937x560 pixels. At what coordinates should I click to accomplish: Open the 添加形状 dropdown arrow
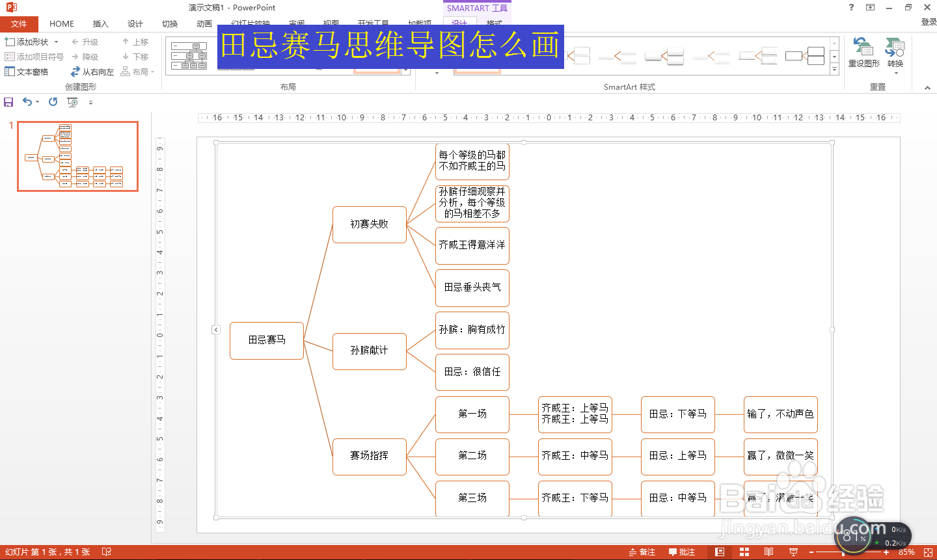coord(55,41)
